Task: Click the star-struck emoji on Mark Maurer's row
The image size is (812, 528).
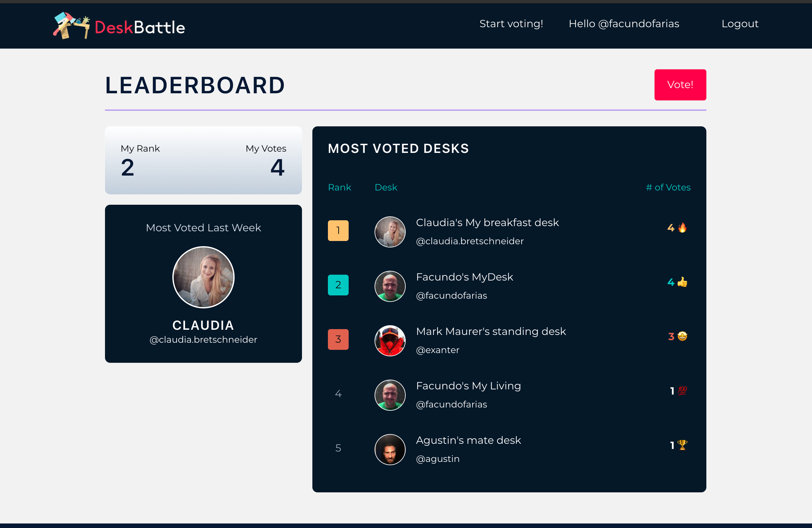Action: (x=682, y=336)
